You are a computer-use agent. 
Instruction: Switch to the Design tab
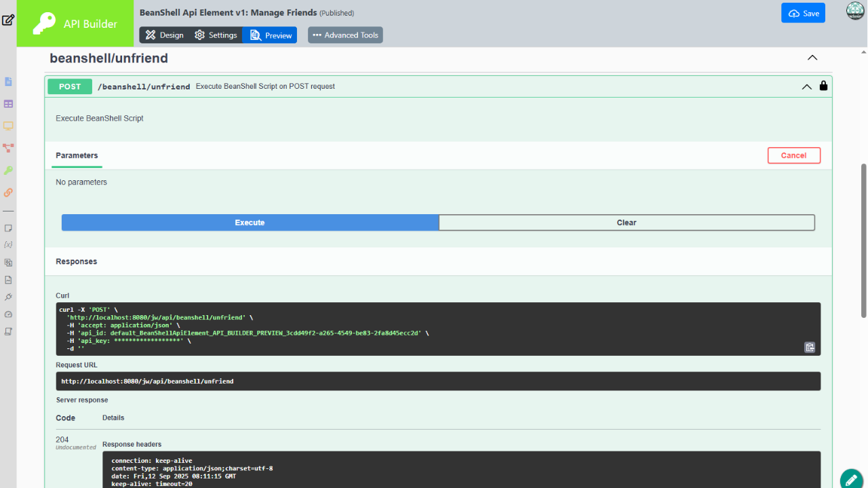[164, 35]
